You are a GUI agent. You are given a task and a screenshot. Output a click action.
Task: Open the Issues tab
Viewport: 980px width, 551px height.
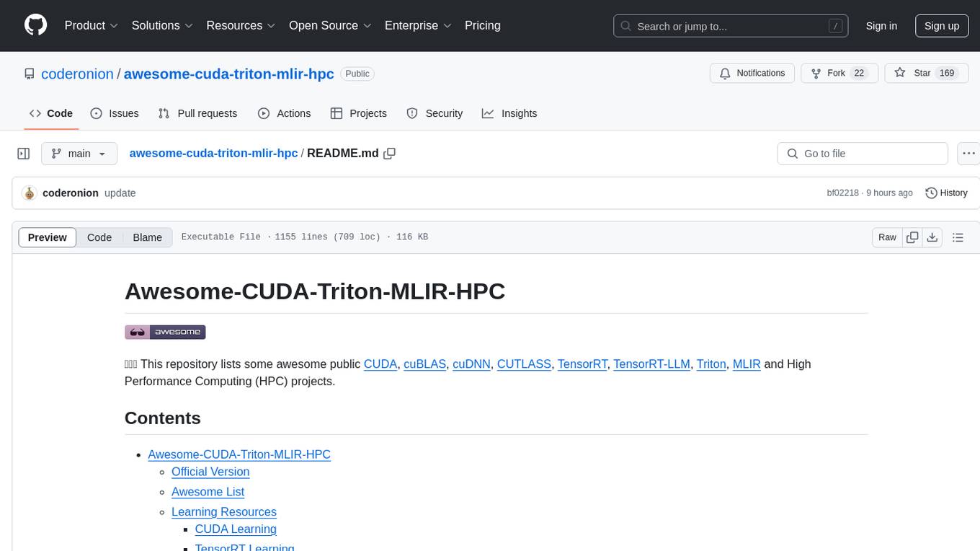[x=115, y=113]
